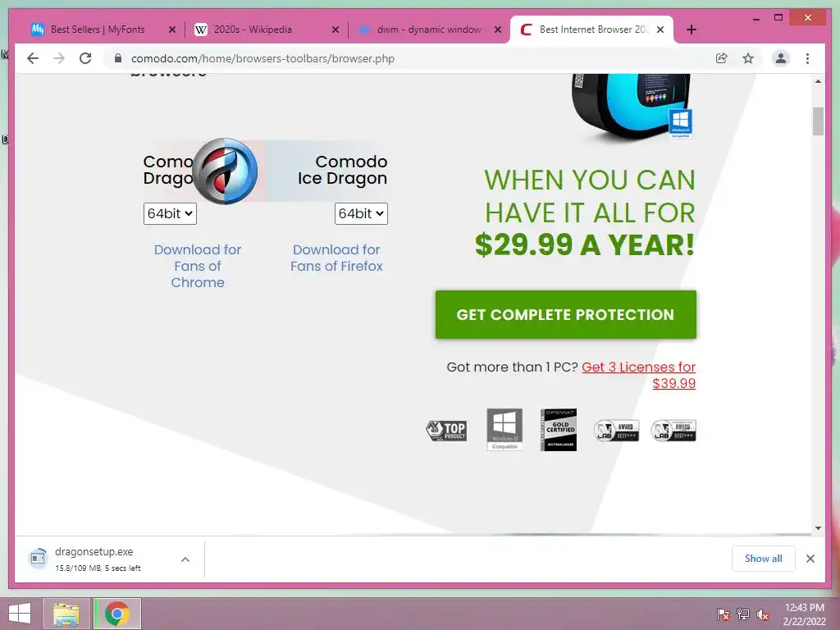Screen dimensions: 840x630
Task: Select the Best Internet Browser tab
Action: [x=592, y=30]
